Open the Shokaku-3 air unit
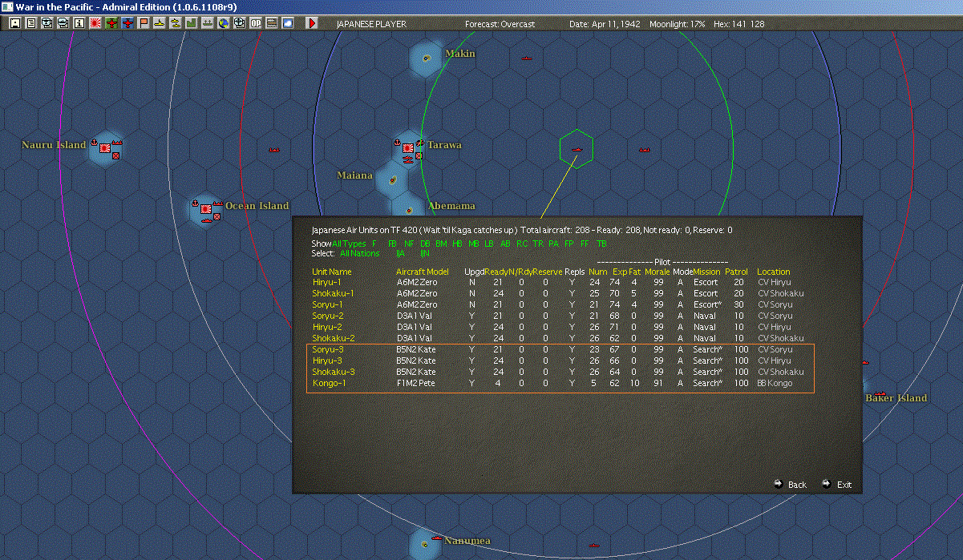Viewport: 963px width, 560px height. coord(333,372)
